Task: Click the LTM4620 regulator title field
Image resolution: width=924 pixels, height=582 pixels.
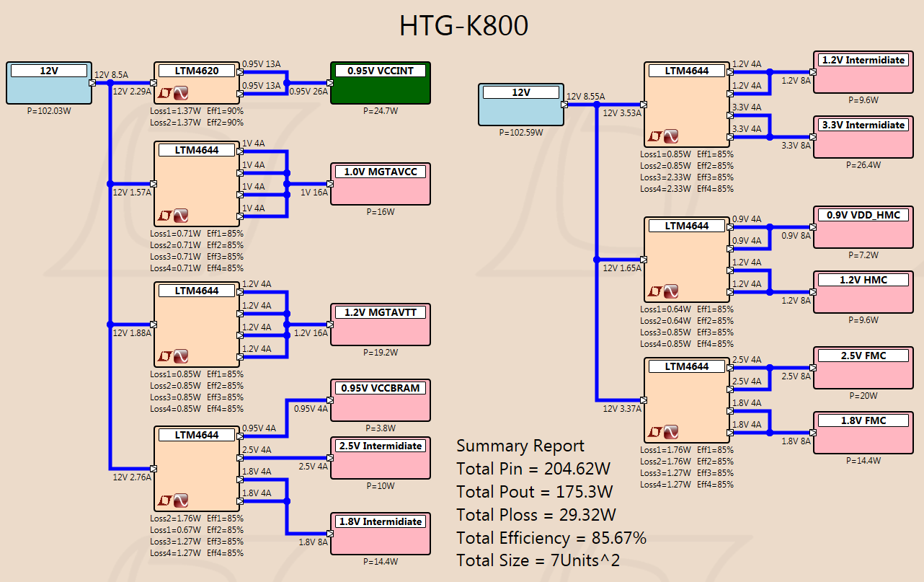Action: (x=197, y=71)
